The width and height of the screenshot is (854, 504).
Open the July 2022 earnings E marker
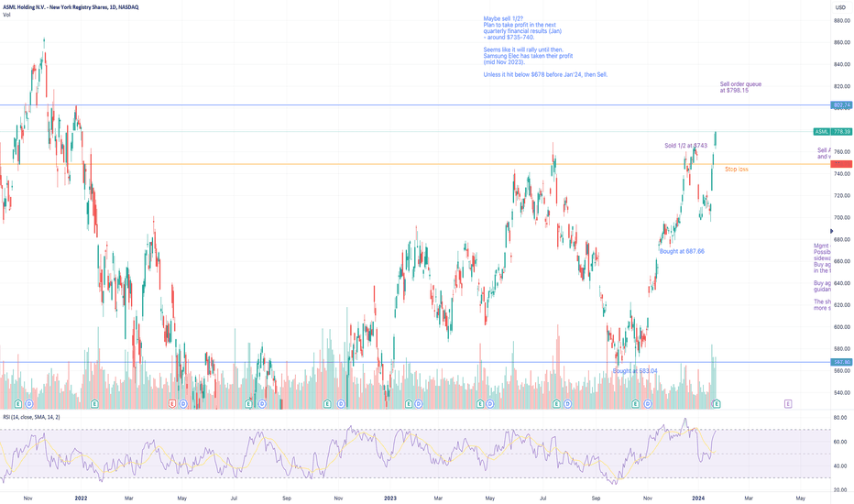coord(248,404)
